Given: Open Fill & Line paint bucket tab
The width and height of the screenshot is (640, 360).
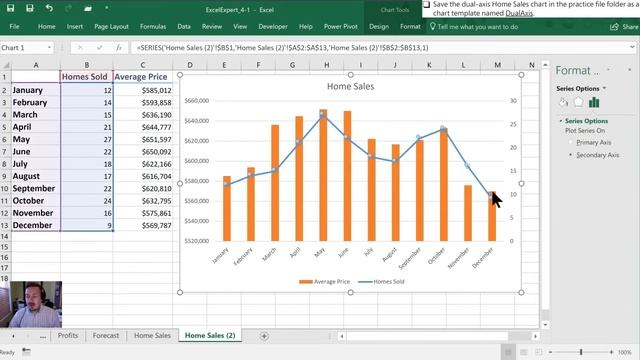Looking at the screenshot, I should coord(563,102).
